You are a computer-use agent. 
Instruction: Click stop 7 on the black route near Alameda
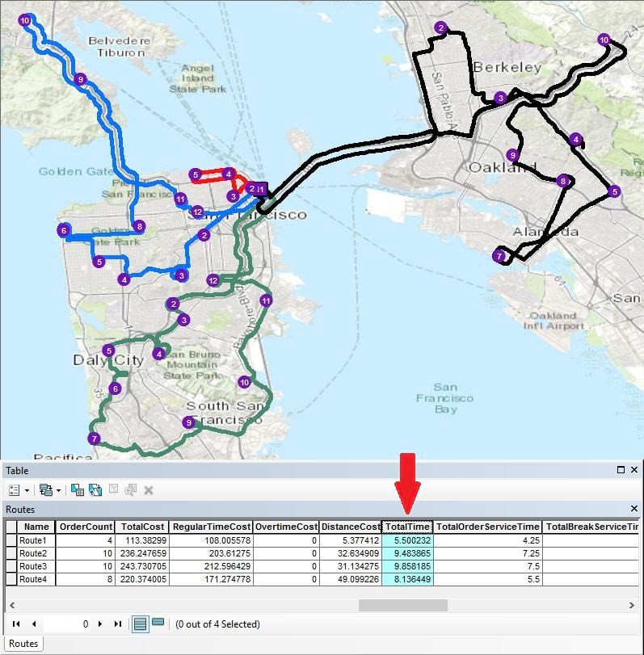(499, 256)
